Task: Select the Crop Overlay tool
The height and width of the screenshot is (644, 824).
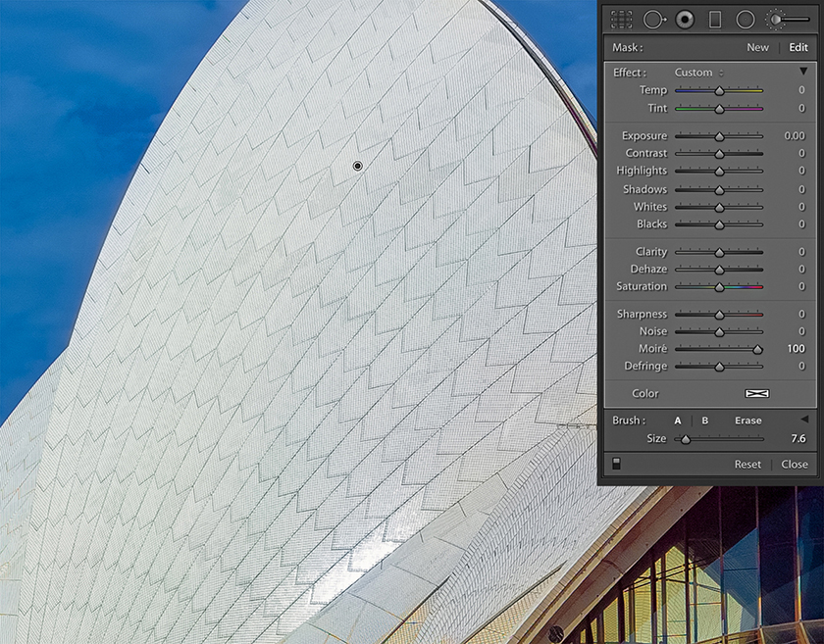Action: (622, 19)
